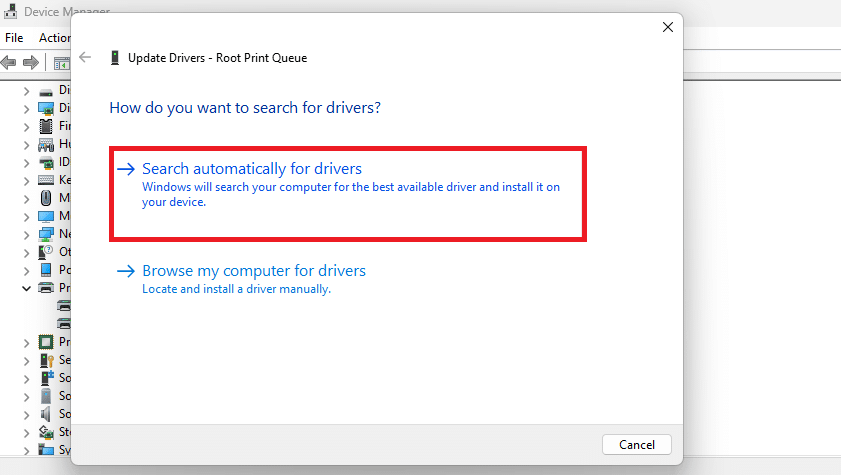
Task: Select the System devices folder icon
Action: tap(46, 449)
